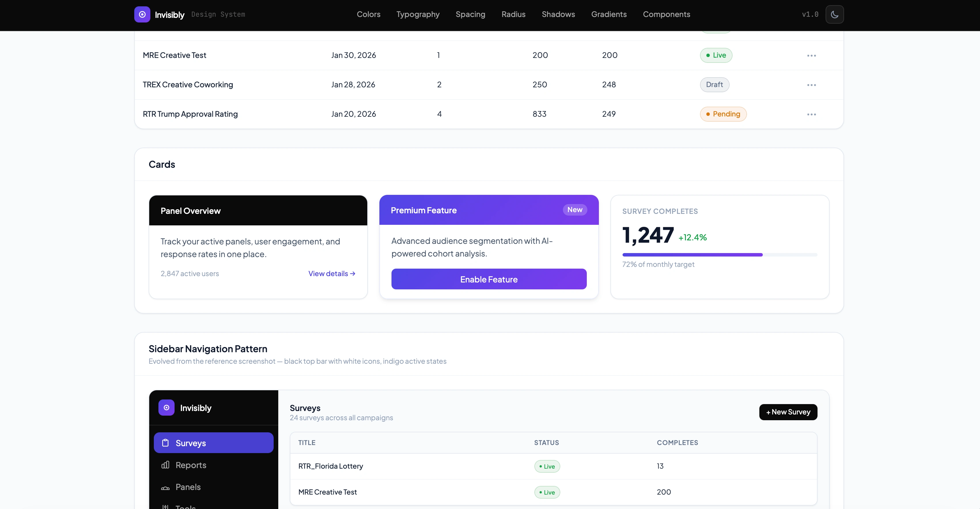Click the Surveys clipboard icon
The width and height of the screenshot is (980, 509).
[x=165, y=443]
